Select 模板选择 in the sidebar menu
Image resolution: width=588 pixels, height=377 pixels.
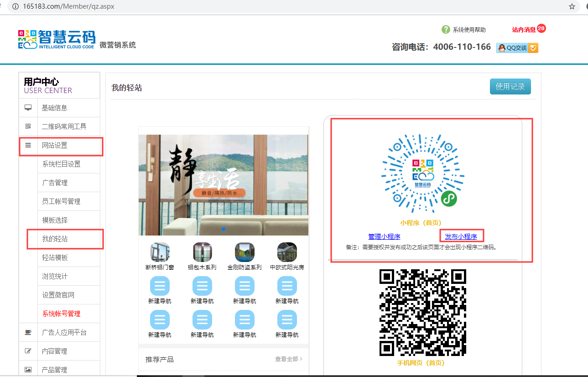tap(55, 220)
